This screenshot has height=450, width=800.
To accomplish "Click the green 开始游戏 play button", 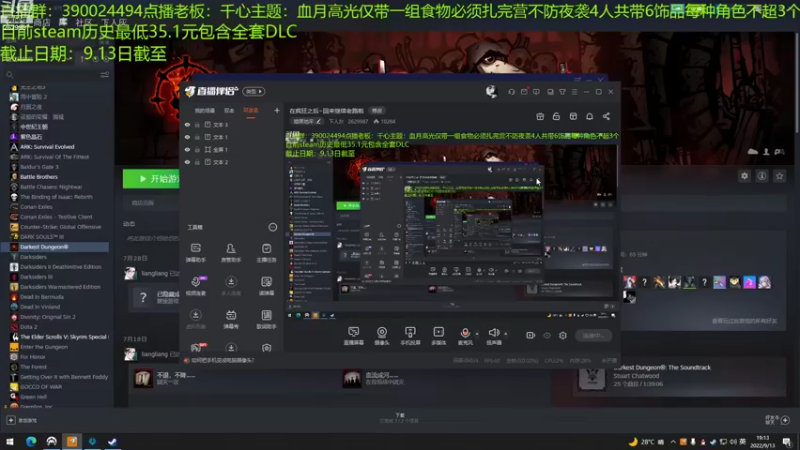I will (151, 179).
